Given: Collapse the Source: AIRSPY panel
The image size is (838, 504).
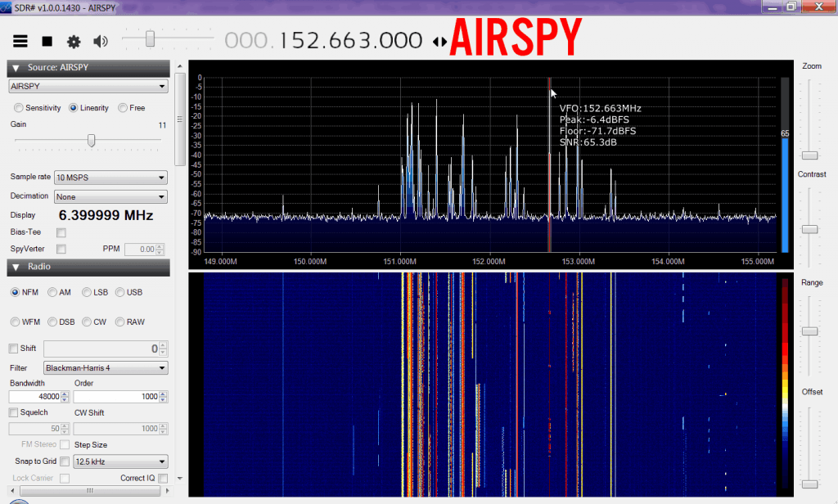Looking at the screenshot, I should (16, 68).
